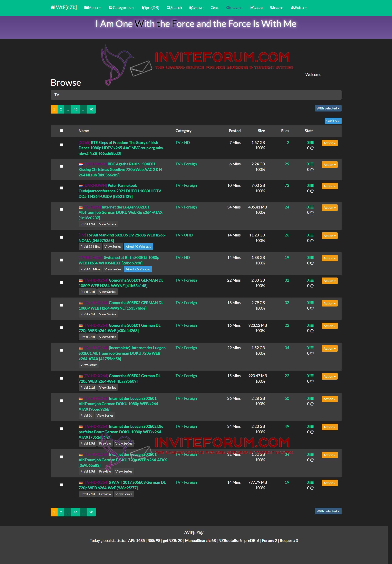392x564 pixels.
Task: Open the Categories dropdown in navbar
Action: (x=121, y=8)
